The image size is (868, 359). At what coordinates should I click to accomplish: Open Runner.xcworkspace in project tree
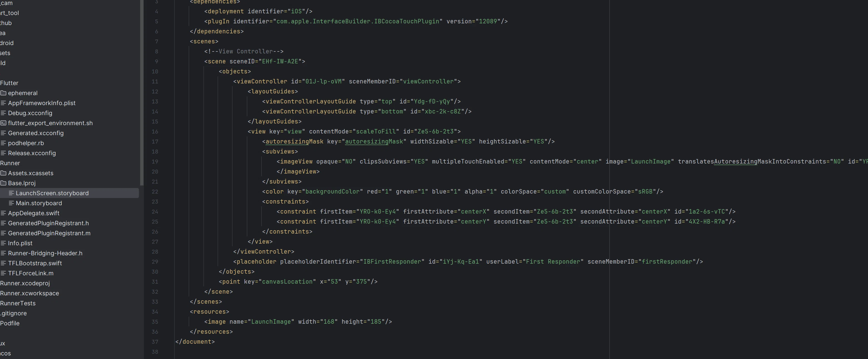tap(30, 293)
